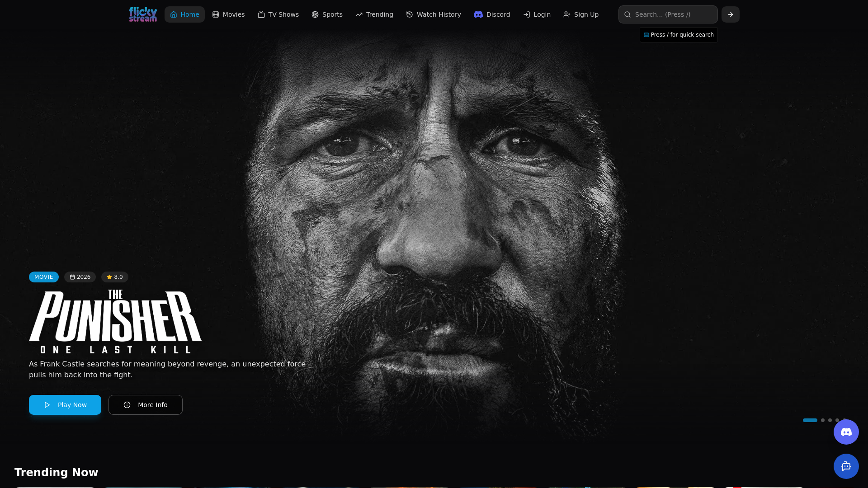Click the Play Now button
The width and height of the screenshot is (868, 488).
click(65, 405)
